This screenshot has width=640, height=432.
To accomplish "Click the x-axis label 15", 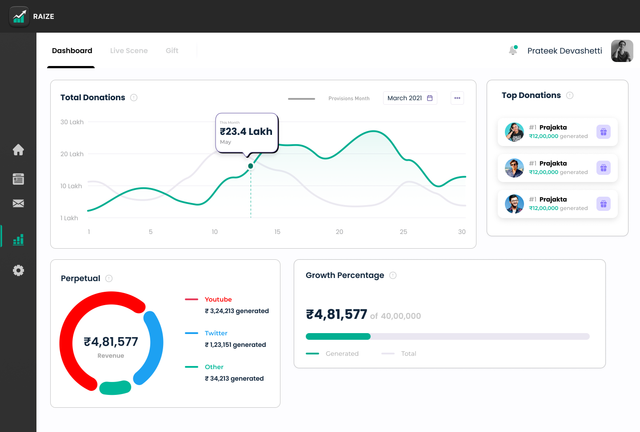I will click(x=277, y=232).
